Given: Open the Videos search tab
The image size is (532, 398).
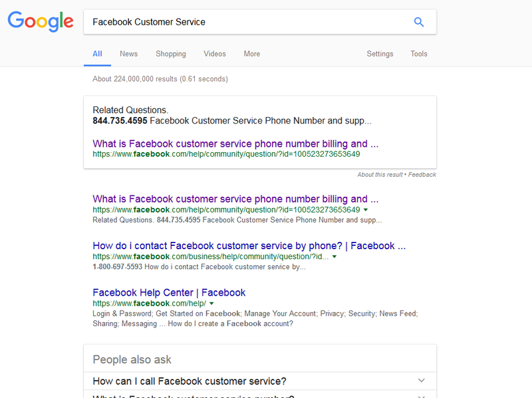Looking at the screenshot, I should (x=215, y=54).
